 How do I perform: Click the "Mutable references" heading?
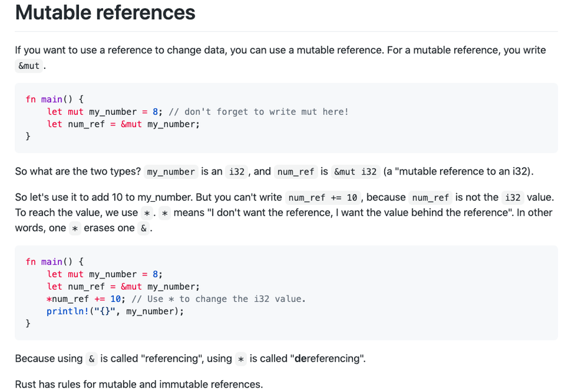click(105, 12)
